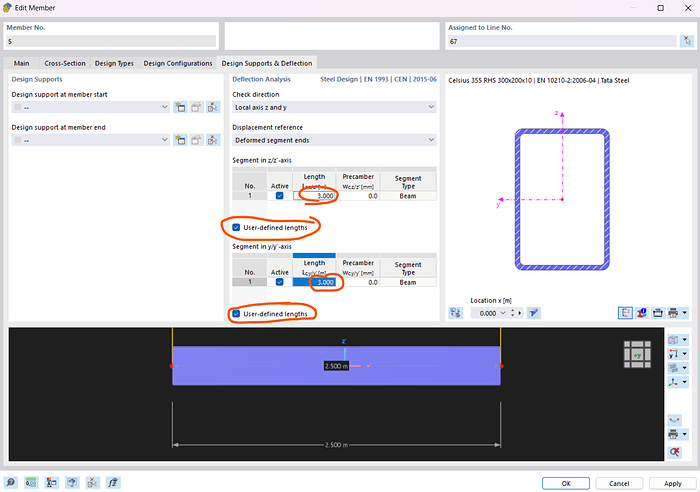Switch to the Cross-Section tab
This screenshot has height=492, width=700.
(x=65, y=63)
